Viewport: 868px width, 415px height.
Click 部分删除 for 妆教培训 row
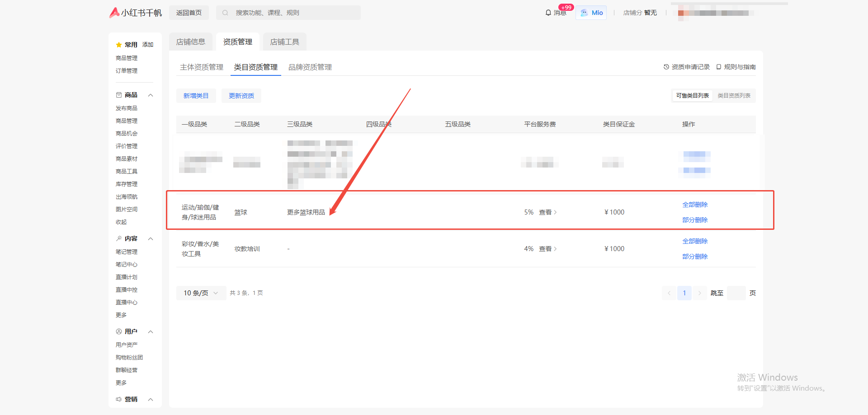pos(695,257)
